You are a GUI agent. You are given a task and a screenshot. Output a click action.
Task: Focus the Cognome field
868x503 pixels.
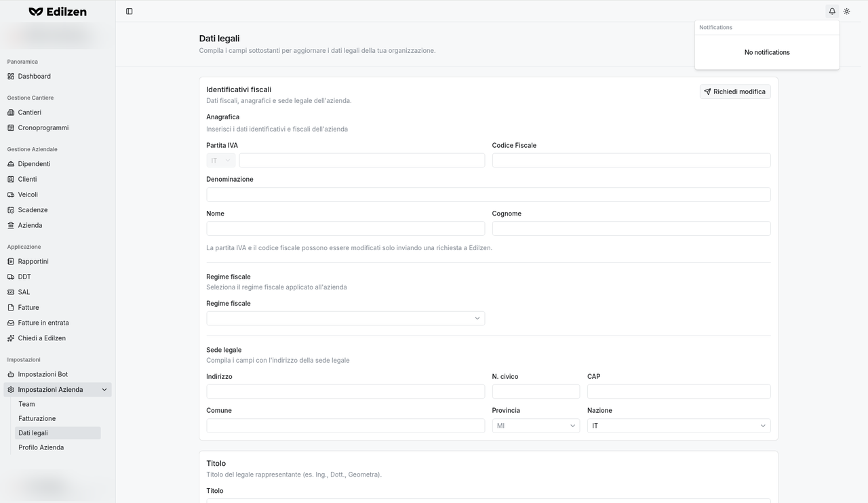(631, 228)
